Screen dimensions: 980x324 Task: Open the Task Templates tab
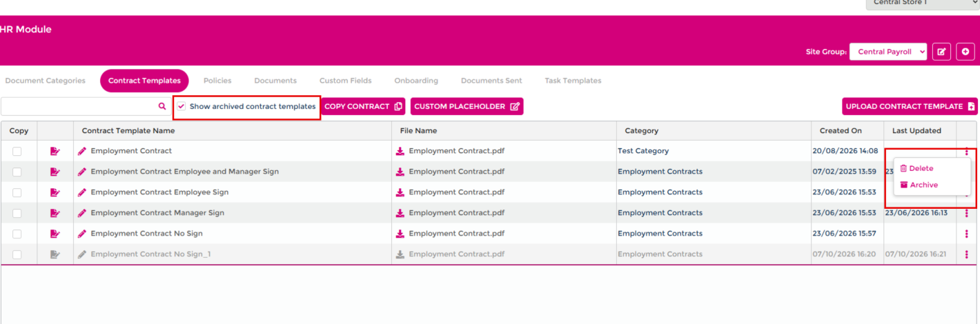pyautogui.click(x=573, y=81)
